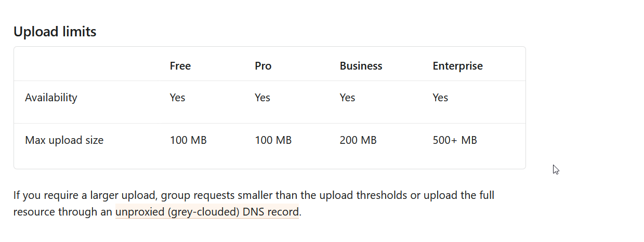Select the Free column header
Viewport: 644px width, 242px height.
180,66
